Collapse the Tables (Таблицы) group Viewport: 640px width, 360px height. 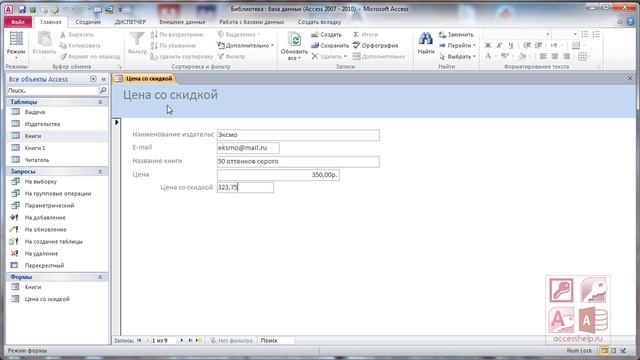(x=100, y=102)
